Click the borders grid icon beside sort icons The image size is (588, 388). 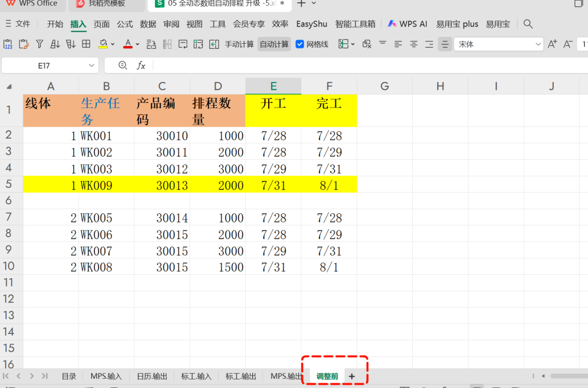tap(86, 44)
